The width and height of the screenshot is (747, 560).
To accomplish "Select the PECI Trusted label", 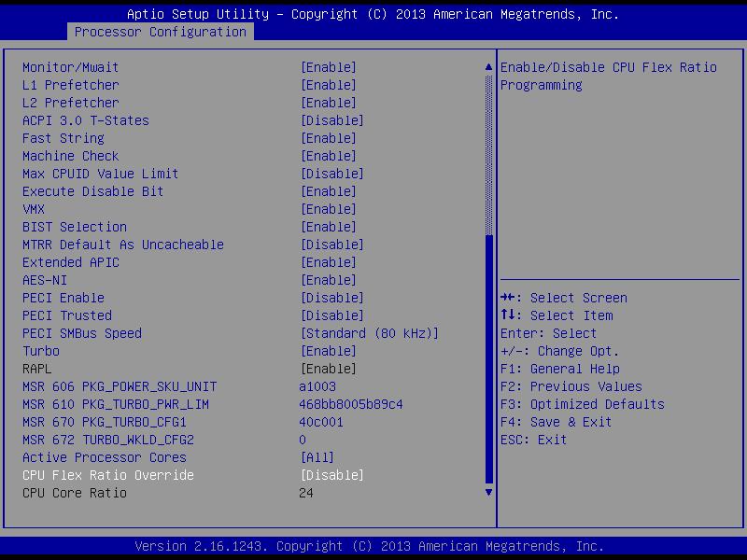I will (67, 315).
